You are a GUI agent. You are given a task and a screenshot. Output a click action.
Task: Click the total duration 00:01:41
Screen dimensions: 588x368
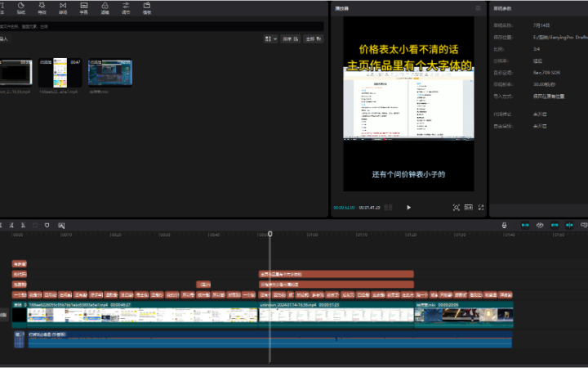point(369,208)
